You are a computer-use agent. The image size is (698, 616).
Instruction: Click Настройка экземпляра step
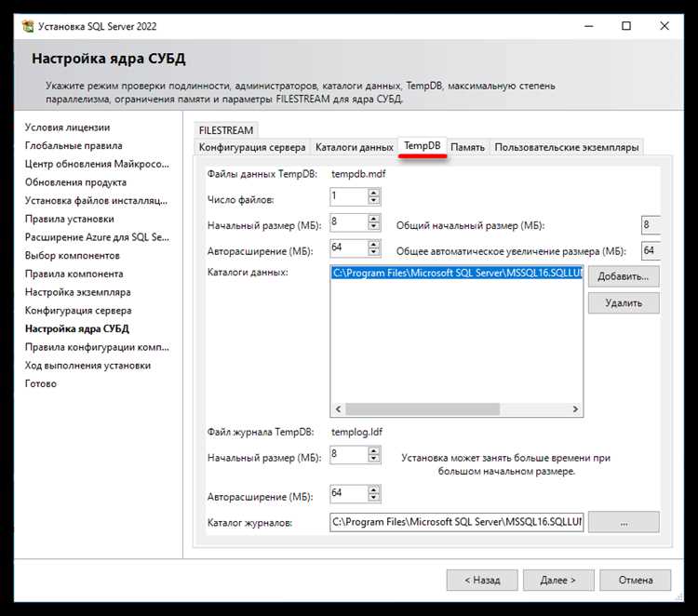tap(78, 292)
